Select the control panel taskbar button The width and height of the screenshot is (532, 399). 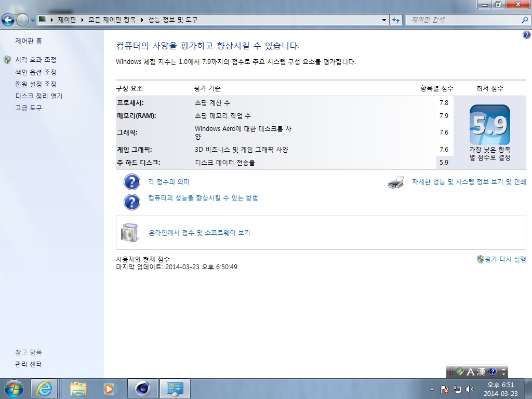pos(175,389)
